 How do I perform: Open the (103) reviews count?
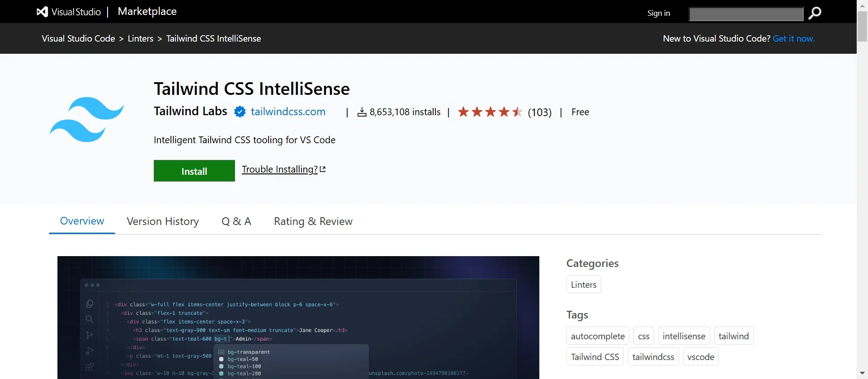click(539, 112)
